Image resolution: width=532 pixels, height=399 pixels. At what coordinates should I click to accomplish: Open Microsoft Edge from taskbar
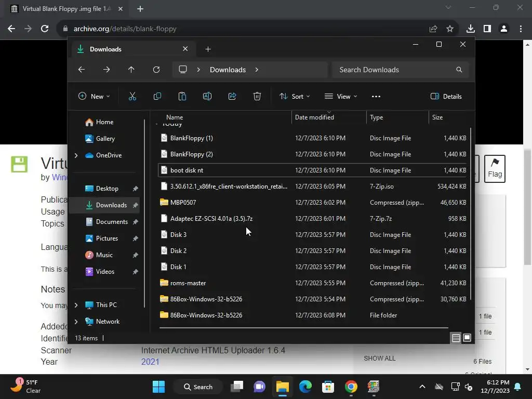[x=305, y=387]
